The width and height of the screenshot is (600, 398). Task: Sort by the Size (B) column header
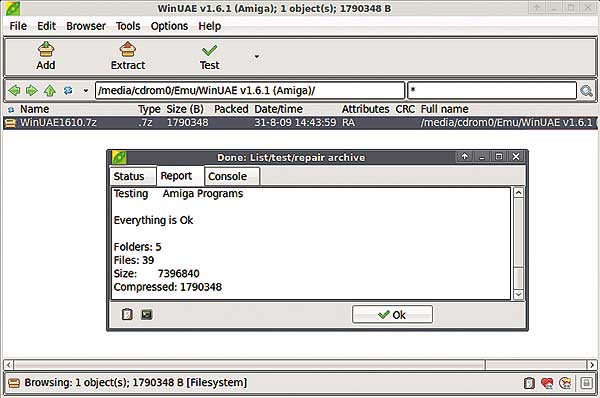pyautogui.click(x=185, y=109)
